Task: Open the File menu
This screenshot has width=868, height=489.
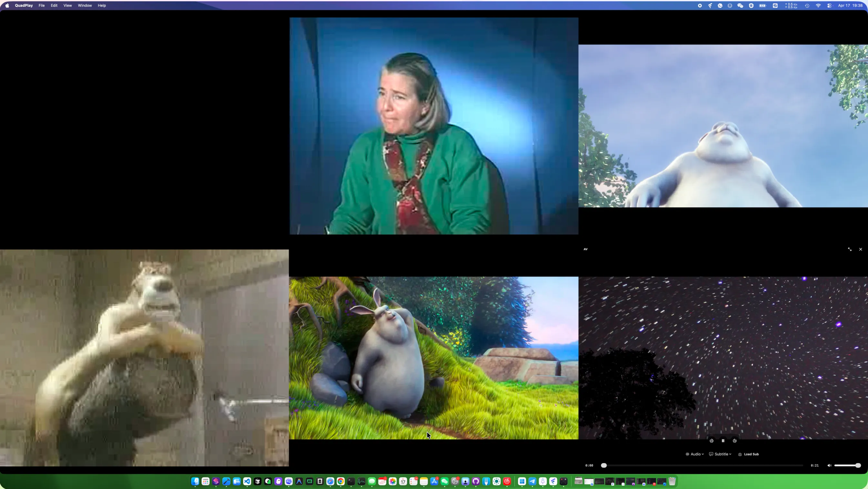Action: click(41, 5)
